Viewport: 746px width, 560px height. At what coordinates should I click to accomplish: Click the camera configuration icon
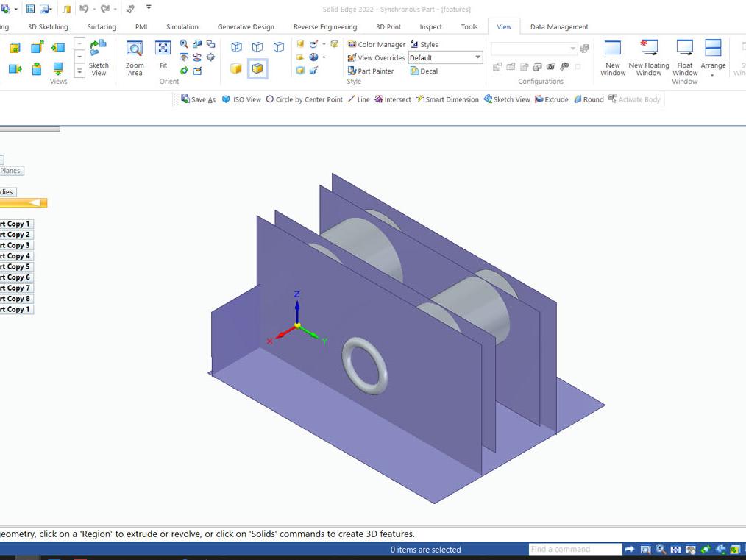(x=550, y=67)
